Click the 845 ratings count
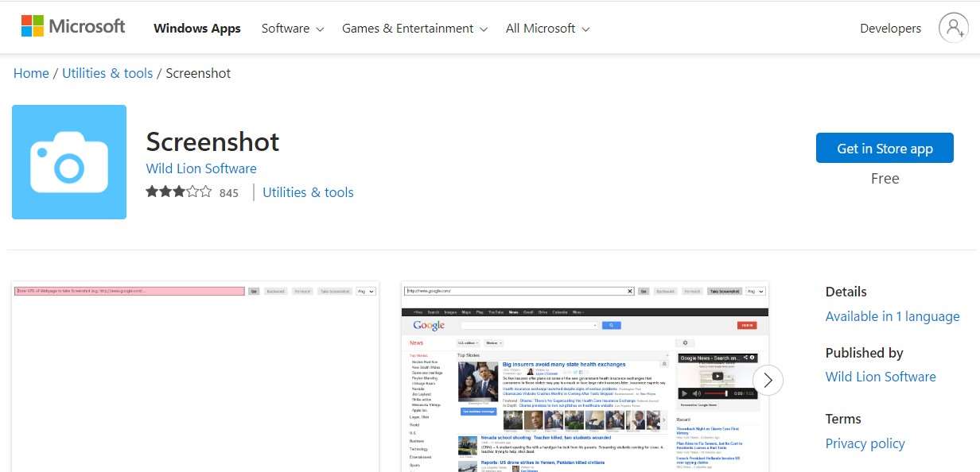This screenshot has width=980, height=472. tap(229, 193)
